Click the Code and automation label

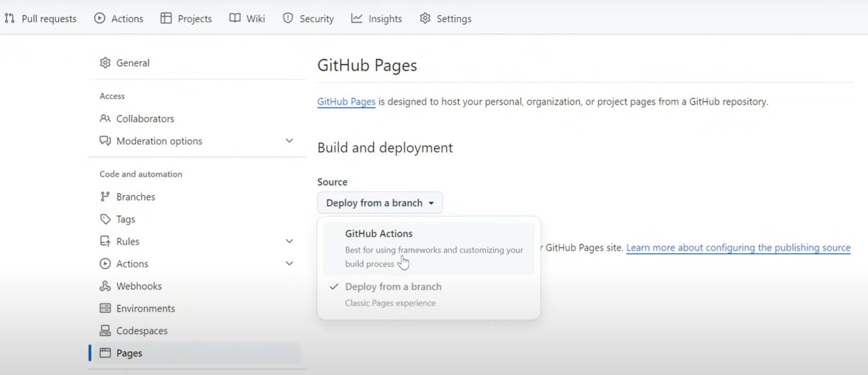[141, 174]
